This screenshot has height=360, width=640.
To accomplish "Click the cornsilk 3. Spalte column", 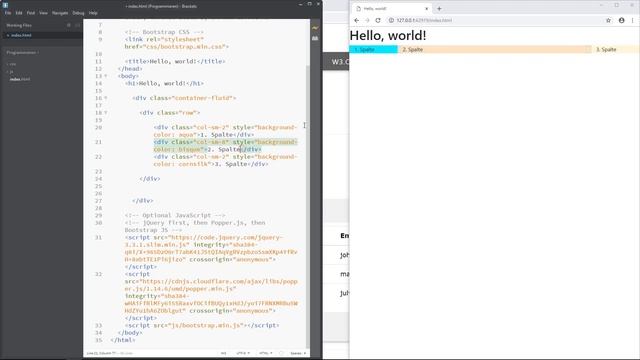I will (x=616, y=49).
